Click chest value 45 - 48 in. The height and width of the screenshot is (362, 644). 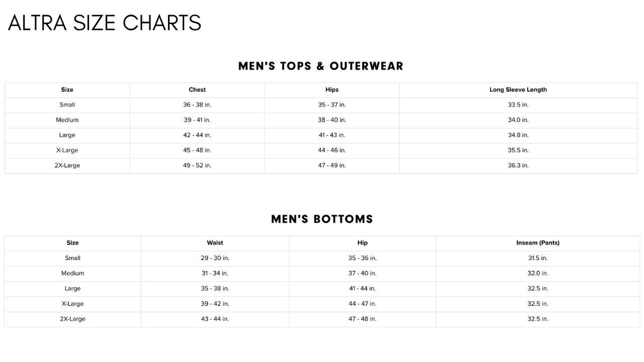tap(197, 150)
